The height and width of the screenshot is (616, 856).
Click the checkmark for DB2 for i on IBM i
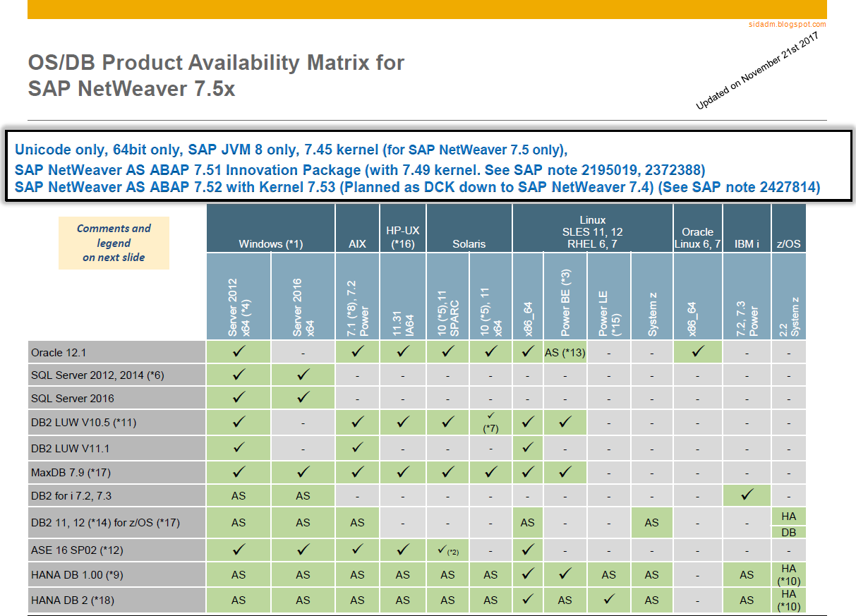(747, 495)
